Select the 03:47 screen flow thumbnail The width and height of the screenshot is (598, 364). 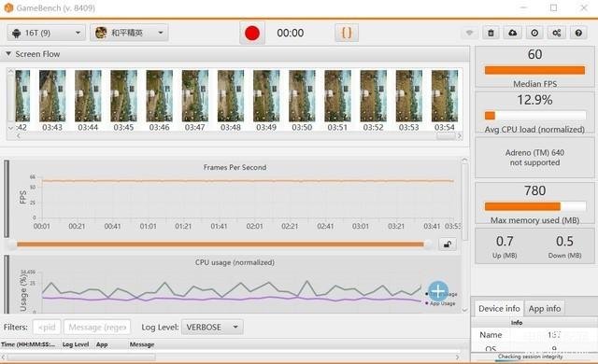click(195, 100)
